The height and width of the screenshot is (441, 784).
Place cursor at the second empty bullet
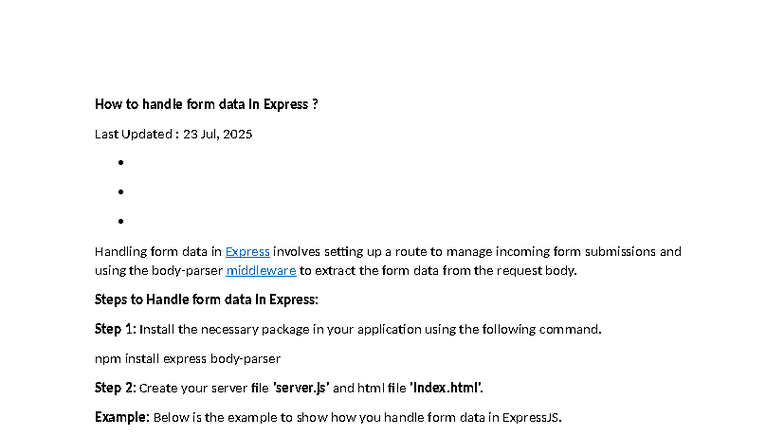pyautogui.click(x=121, y=192)
